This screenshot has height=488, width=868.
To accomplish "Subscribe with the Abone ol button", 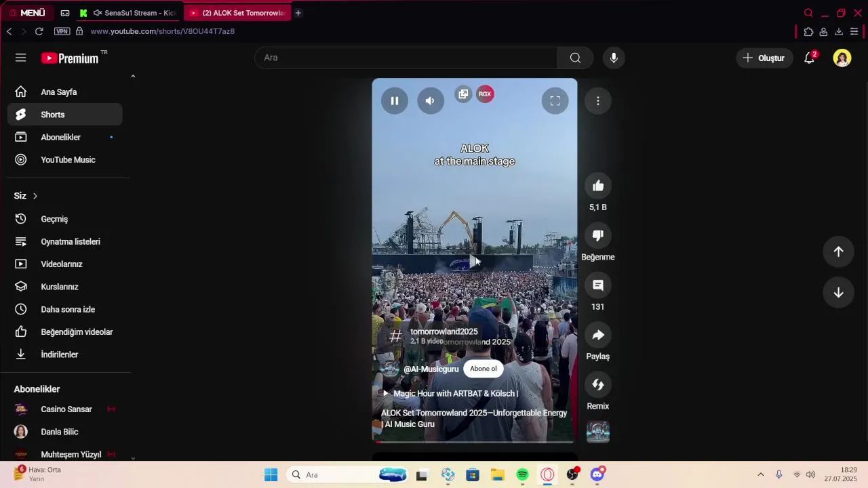I will [x=484, y=369].
